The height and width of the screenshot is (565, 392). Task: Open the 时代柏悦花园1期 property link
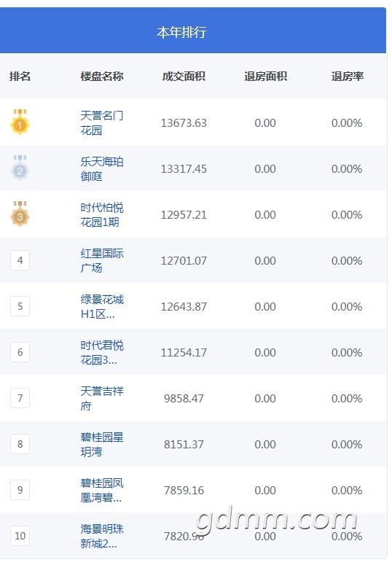[x=102, y=215]
